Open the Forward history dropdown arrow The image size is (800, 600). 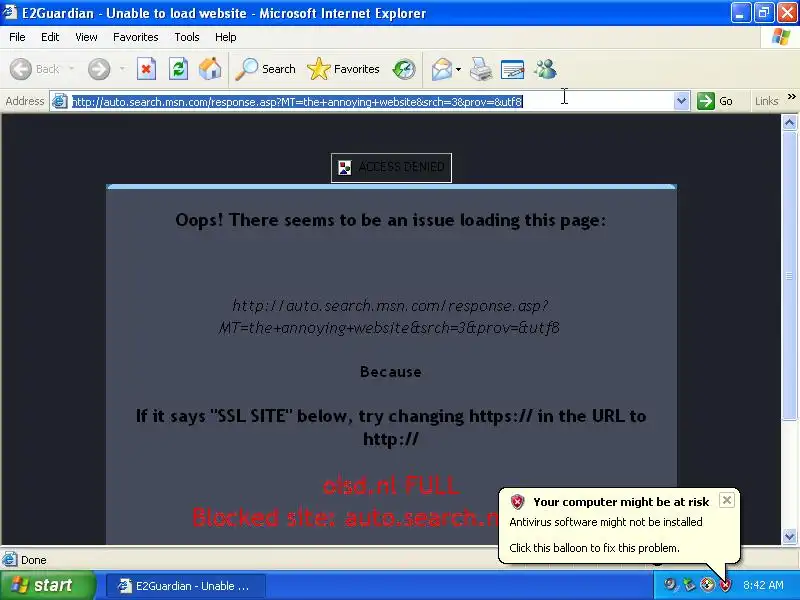(x=122, y=69)
